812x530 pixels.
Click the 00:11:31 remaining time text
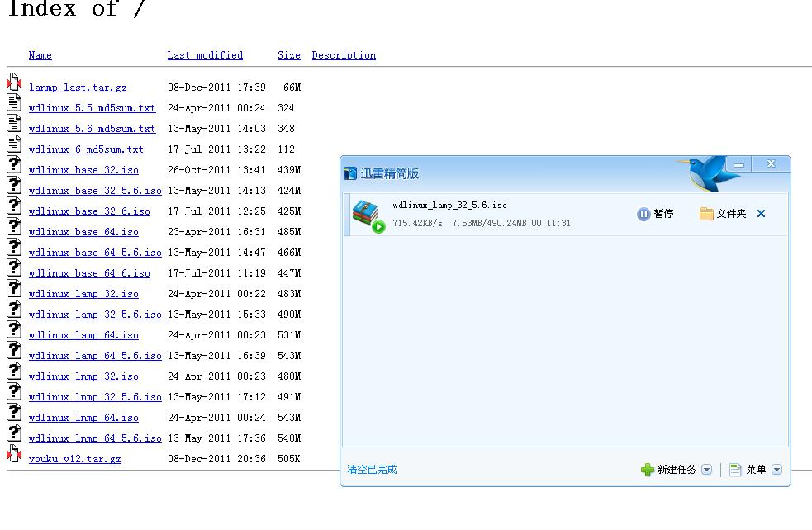(x=551, y=223)
